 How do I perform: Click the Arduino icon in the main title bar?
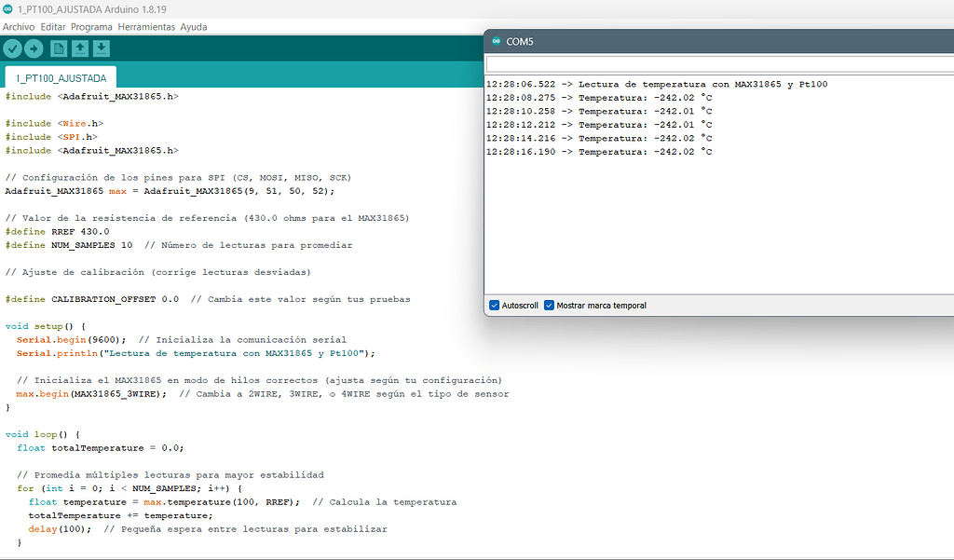click(x=9, y=8)
